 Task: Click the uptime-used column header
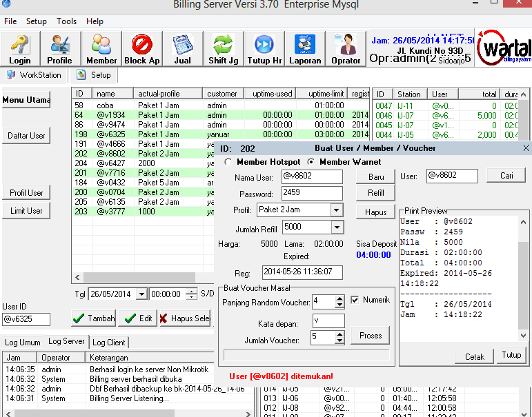click(x=270, y=94)
